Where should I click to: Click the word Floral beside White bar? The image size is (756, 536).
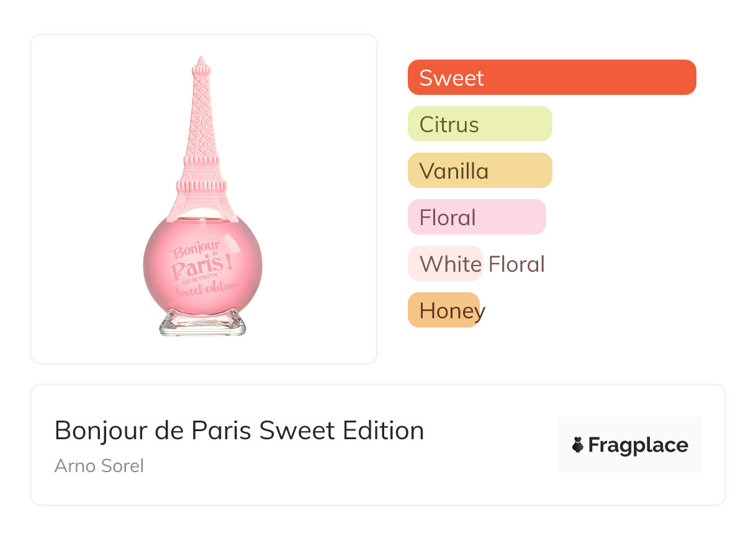516,264
